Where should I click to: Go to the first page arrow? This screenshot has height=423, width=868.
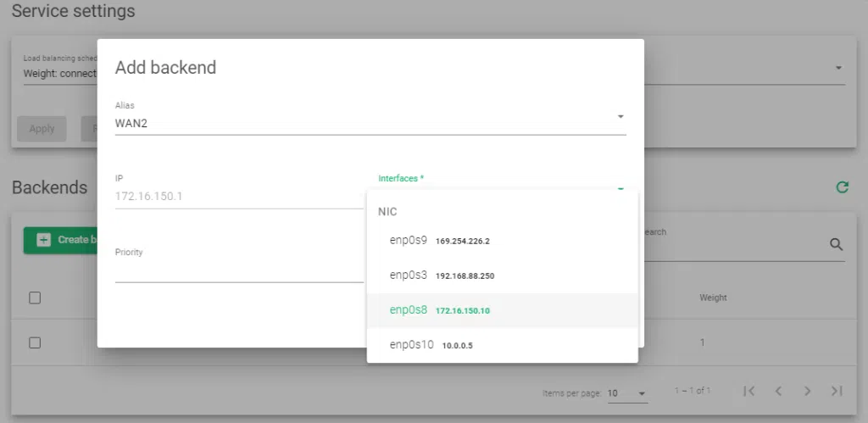click(x=748, y=391)
